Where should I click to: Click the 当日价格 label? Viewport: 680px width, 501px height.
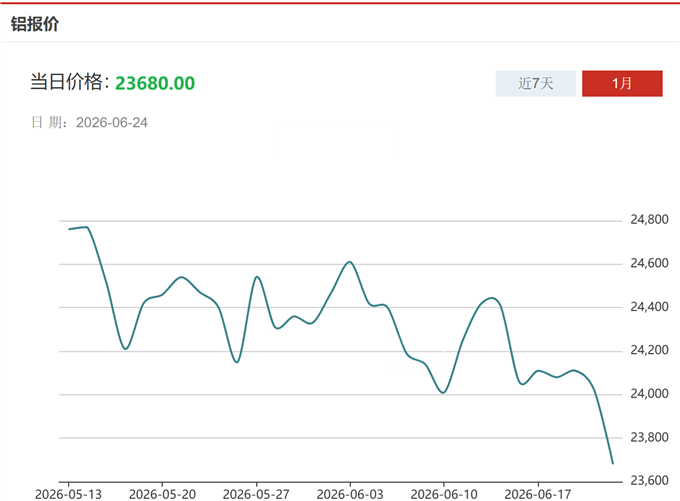click(66, 82)
